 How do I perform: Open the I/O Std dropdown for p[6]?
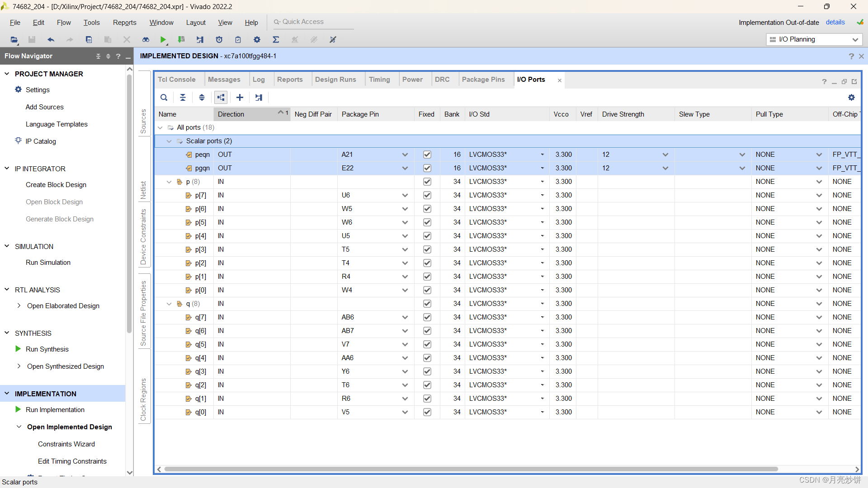tap(542, 209)
